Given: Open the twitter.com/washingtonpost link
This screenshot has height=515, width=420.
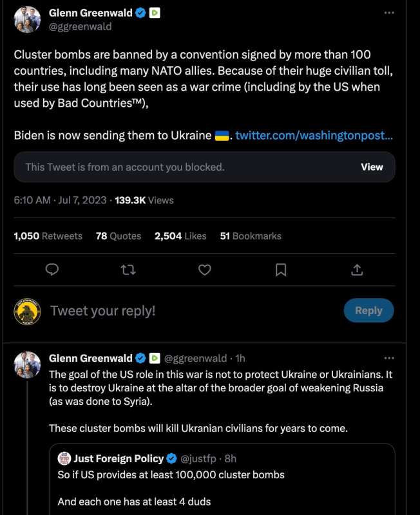Looking at the screenshot, I should (x=314, y=136).
